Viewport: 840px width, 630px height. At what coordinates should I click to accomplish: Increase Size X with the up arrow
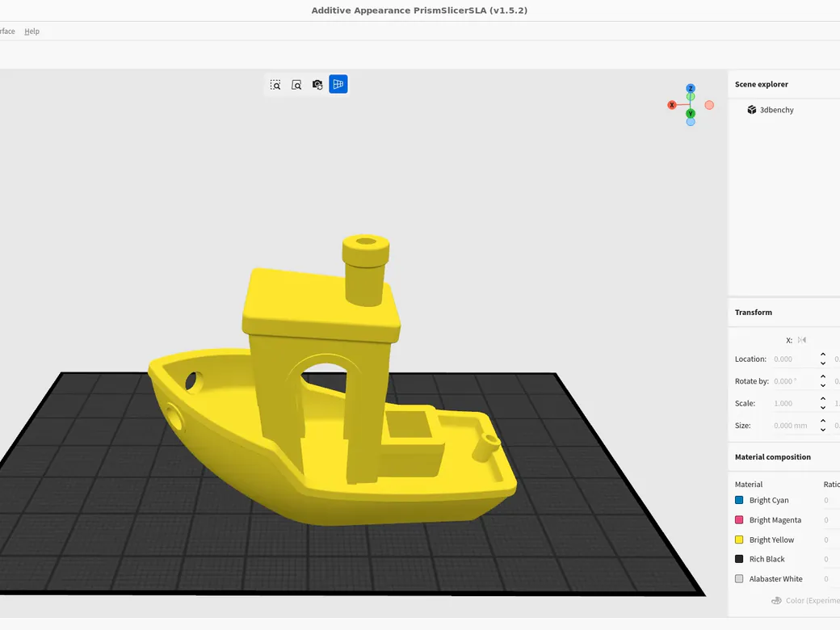823,421
